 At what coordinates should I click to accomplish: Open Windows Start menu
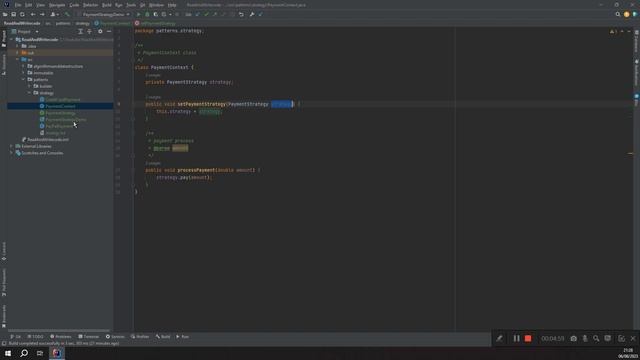(x=8, y=353)
